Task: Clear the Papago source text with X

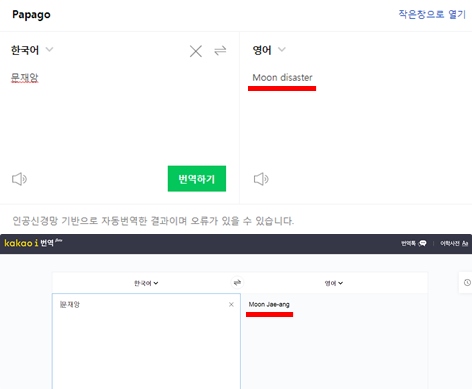Action: coord(196,51)
